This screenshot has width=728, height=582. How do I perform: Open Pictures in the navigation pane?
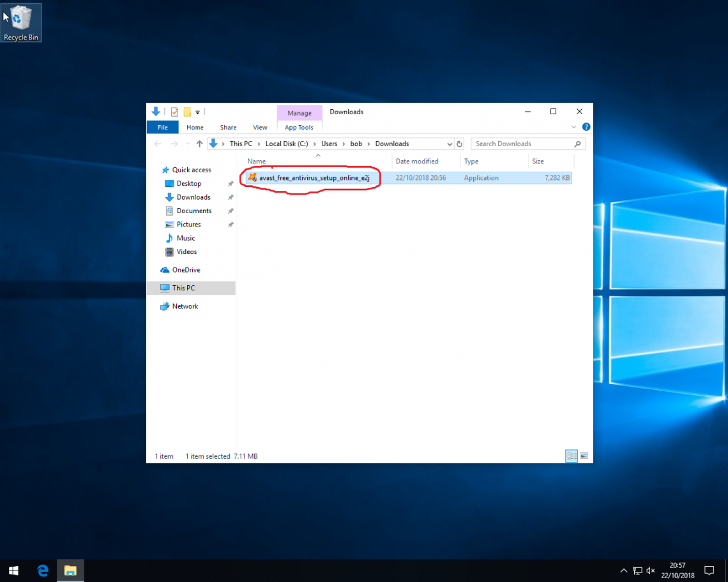click(x=188, y=224)
